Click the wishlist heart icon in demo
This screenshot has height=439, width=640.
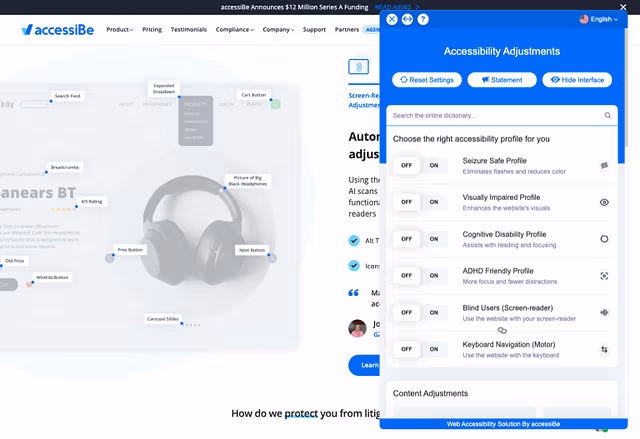click(x=29, y=284)
